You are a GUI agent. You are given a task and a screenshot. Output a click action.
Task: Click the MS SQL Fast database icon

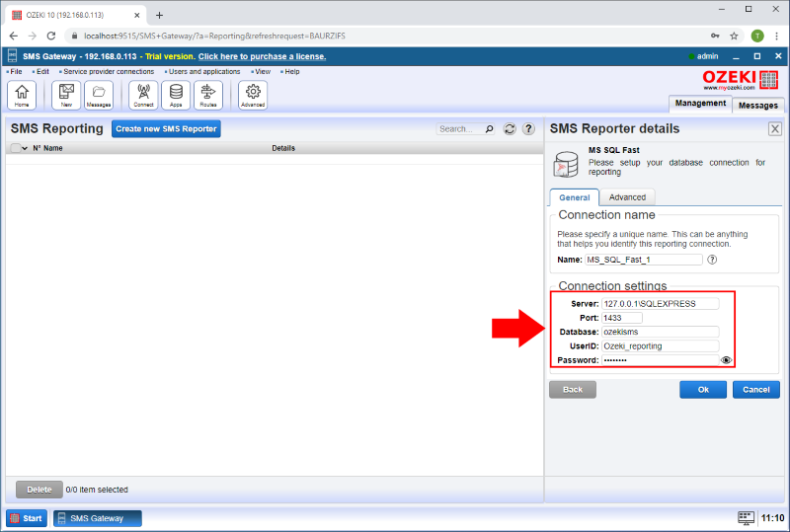(x=566, y=164)
